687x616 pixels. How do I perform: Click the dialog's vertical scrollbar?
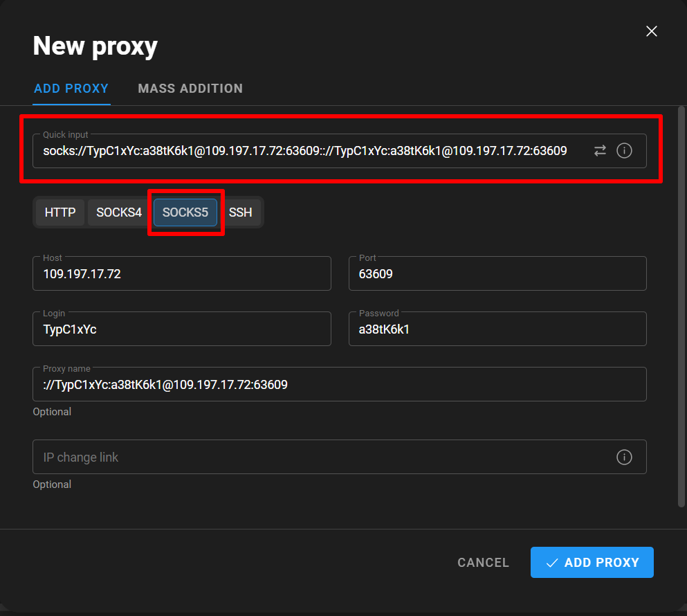681,305
